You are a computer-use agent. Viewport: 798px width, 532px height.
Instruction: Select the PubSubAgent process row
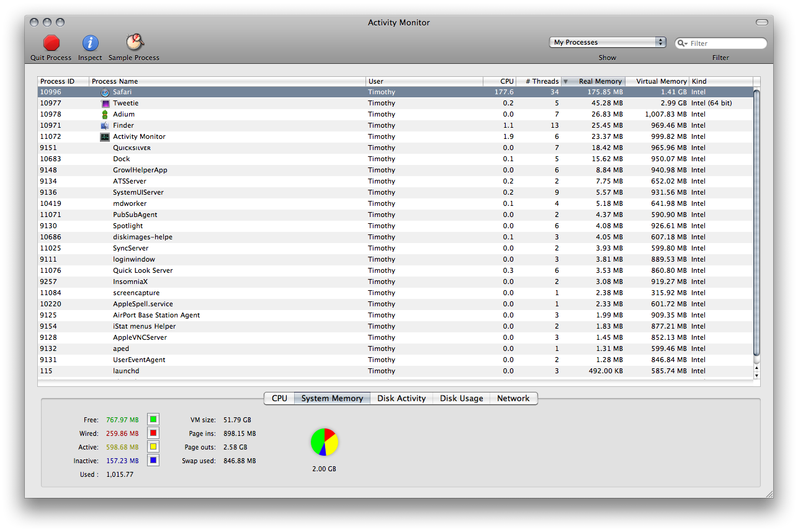(x=395, y=215)
